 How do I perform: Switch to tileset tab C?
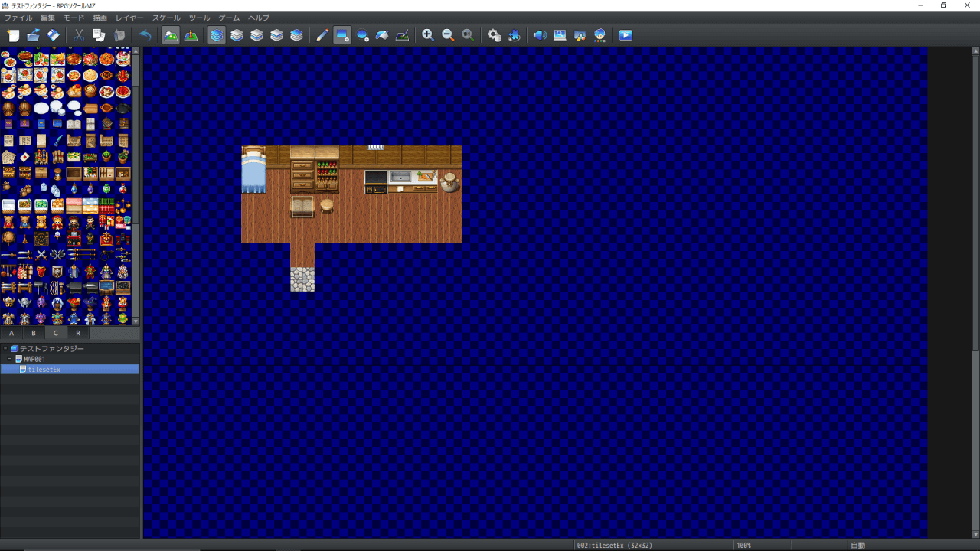(56, 333)
